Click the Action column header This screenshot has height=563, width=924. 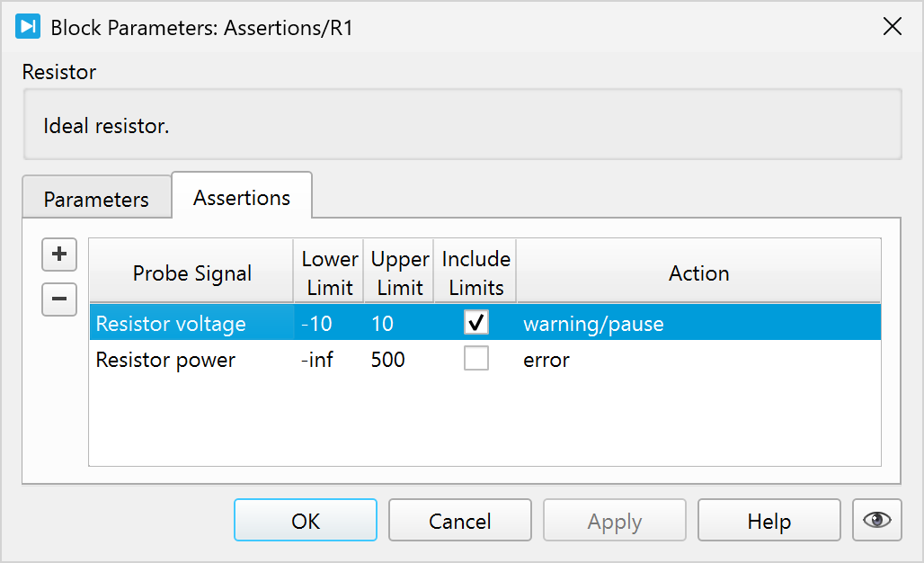[x=698, y=273]
